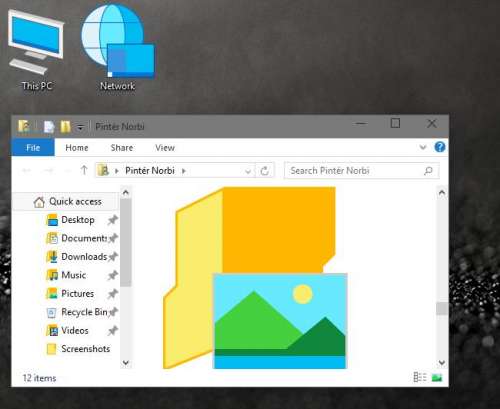This screenshot has width=500, height=409.
Task: Expand the ribbon with the chevron
Action: (423, 147)
